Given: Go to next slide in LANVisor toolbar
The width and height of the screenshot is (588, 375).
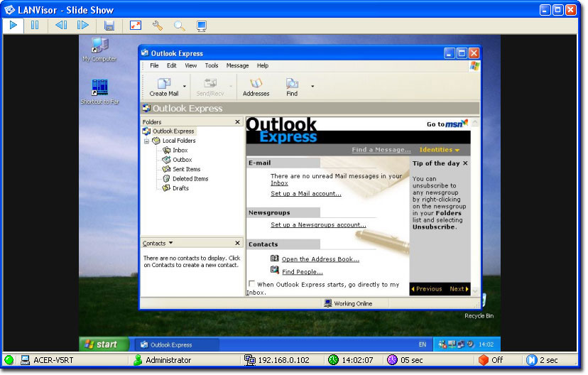Looking at the screenshot, I should tap(82, 25).
